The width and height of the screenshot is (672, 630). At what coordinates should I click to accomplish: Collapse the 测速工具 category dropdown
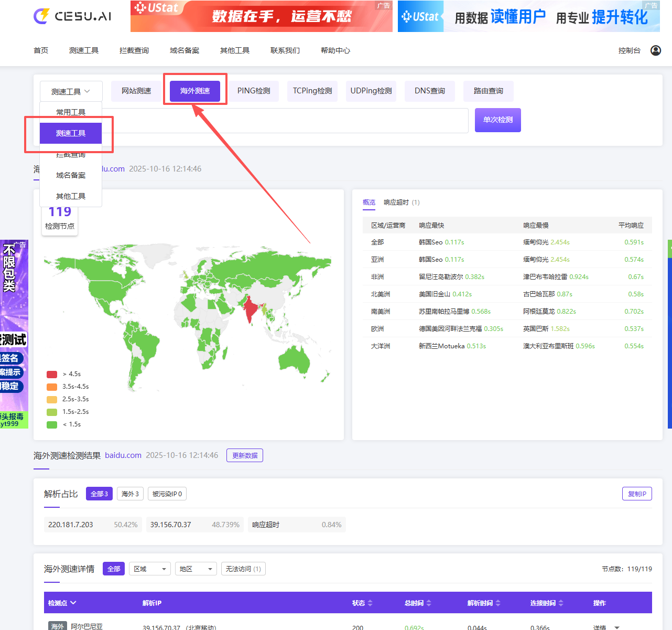71,91
